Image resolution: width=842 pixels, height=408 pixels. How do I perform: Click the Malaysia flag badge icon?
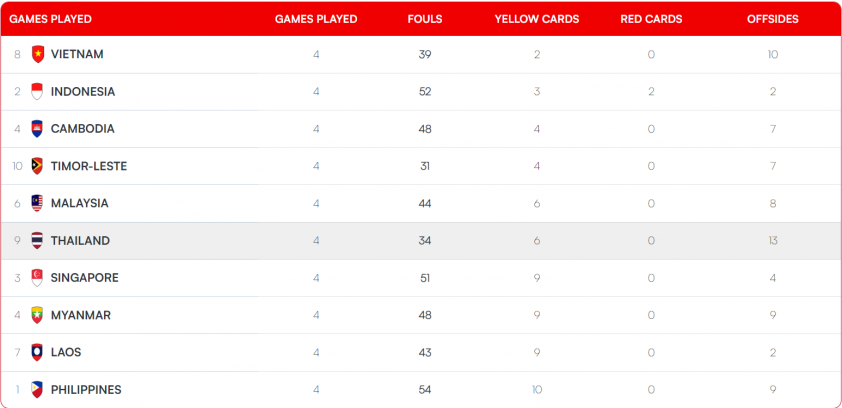click(37, 203)
